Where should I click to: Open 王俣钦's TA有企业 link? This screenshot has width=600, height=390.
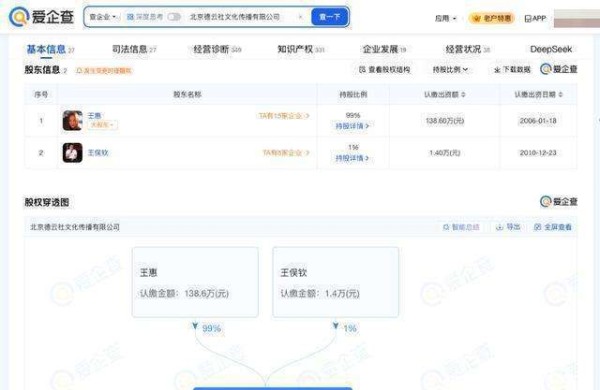point(286,153)
